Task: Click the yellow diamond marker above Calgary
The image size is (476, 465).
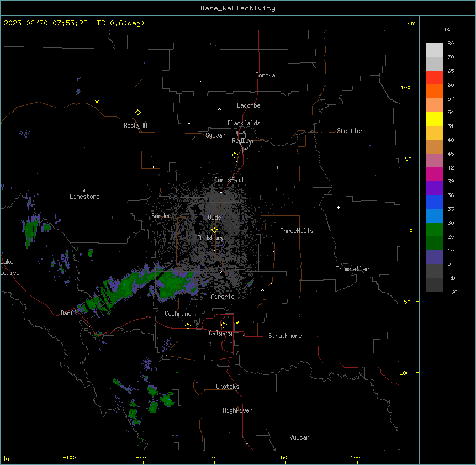Action: pos(224,325)
